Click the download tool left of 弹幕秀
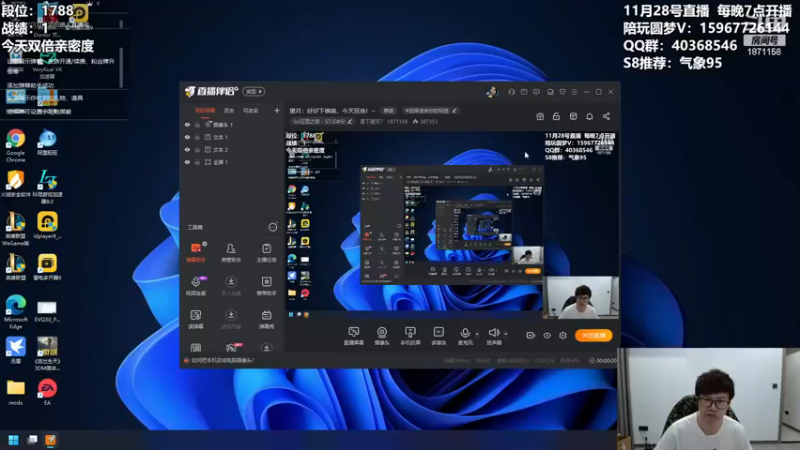 (x=231, y=319)
